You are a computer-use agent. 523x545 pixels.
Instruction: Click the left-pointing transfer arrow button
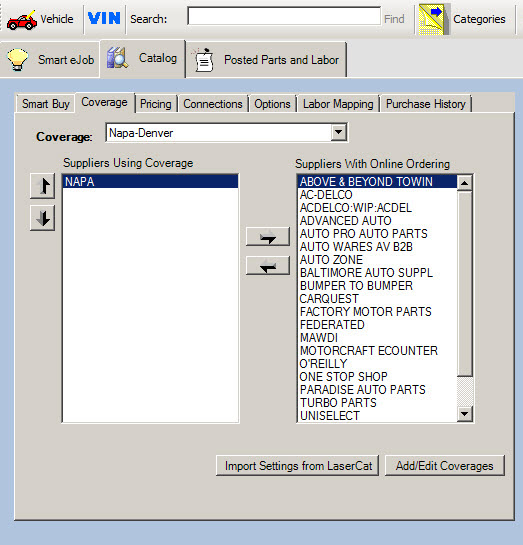[268, 266]
